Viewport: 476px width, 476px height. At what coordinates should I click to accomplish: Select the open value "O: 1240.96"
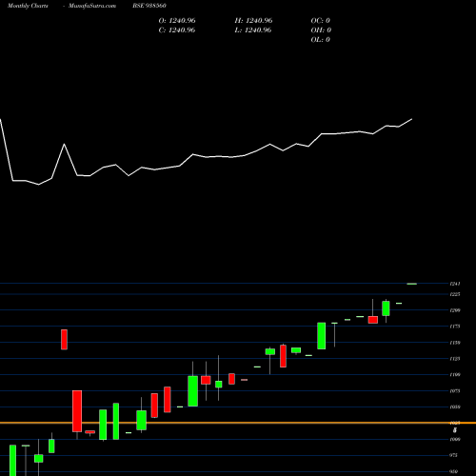pyautogui.click(x=177, y=21)
